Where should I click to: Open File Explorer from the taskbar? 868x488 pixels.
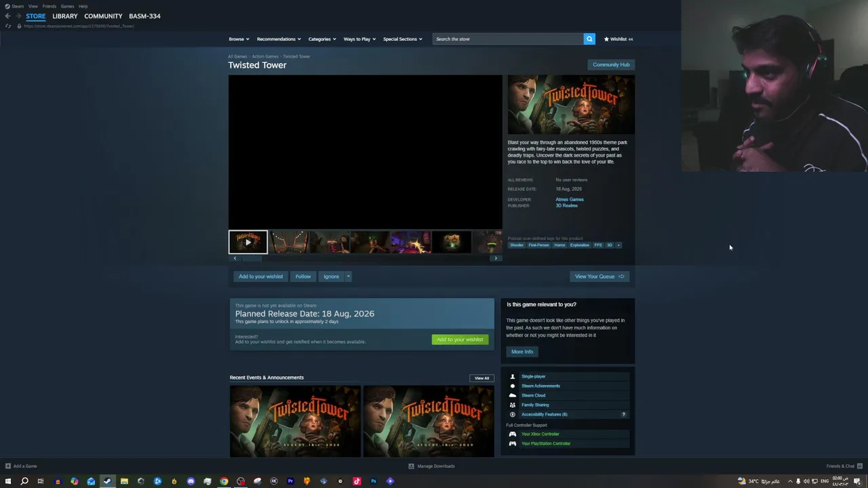[124, 481]
